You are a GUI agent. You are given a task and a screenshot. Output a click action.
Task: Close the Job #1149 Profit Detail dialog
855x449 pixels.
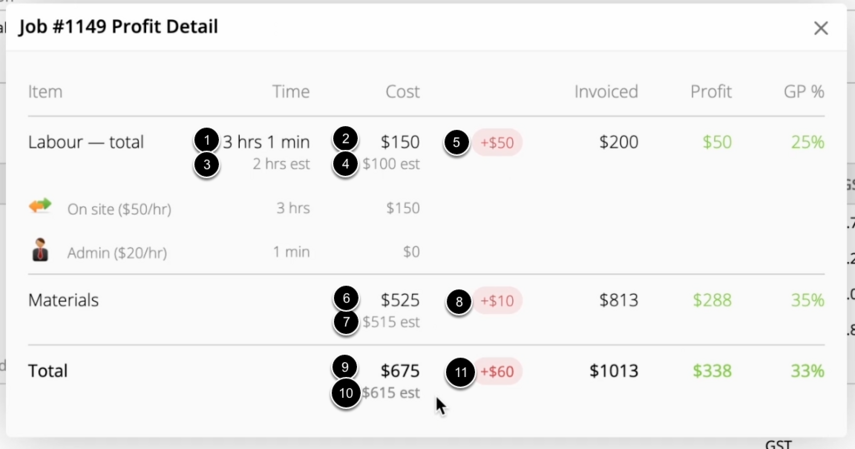coord(821,28)
